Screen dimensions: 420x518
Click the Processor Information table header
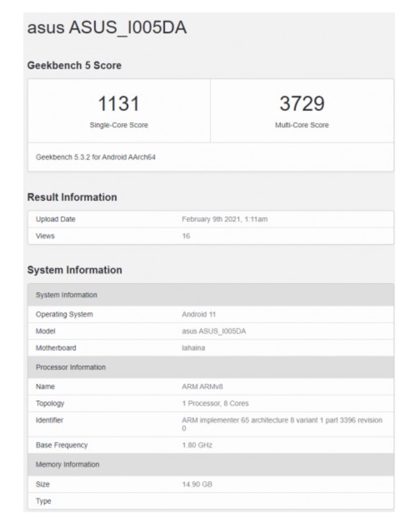coord(210,367)
